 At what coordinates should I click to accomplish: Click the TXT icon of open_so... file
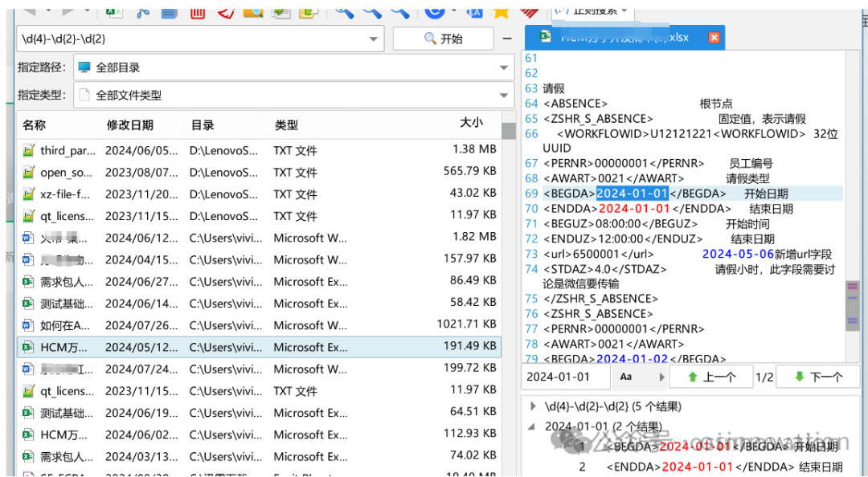point(28,172)
